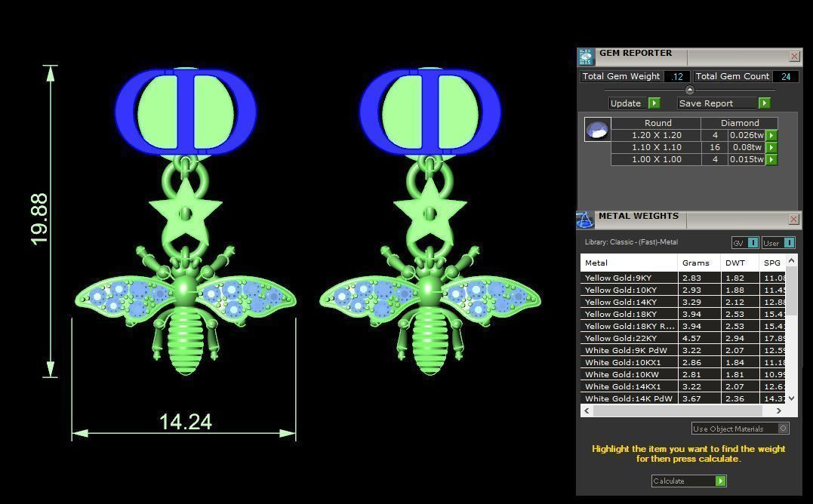Click the Metal Weights panel icon

(x=585, y=220)
